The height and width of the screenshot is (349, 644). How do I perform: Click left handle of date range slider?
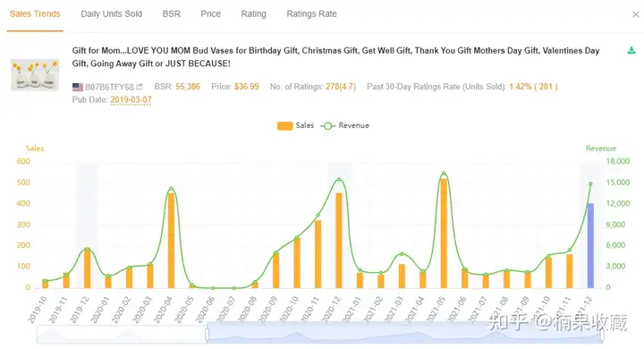[x=207, y=334]
